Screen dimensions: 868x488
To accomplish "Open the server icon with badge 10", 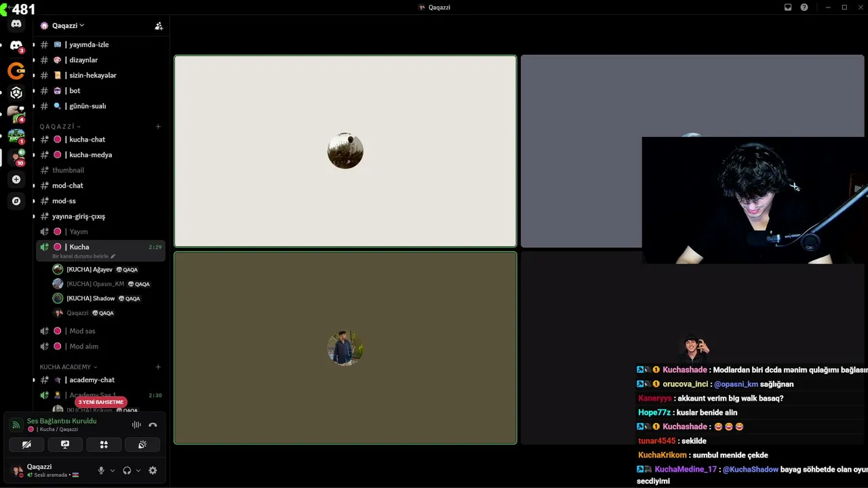I will tap(16, 157).
